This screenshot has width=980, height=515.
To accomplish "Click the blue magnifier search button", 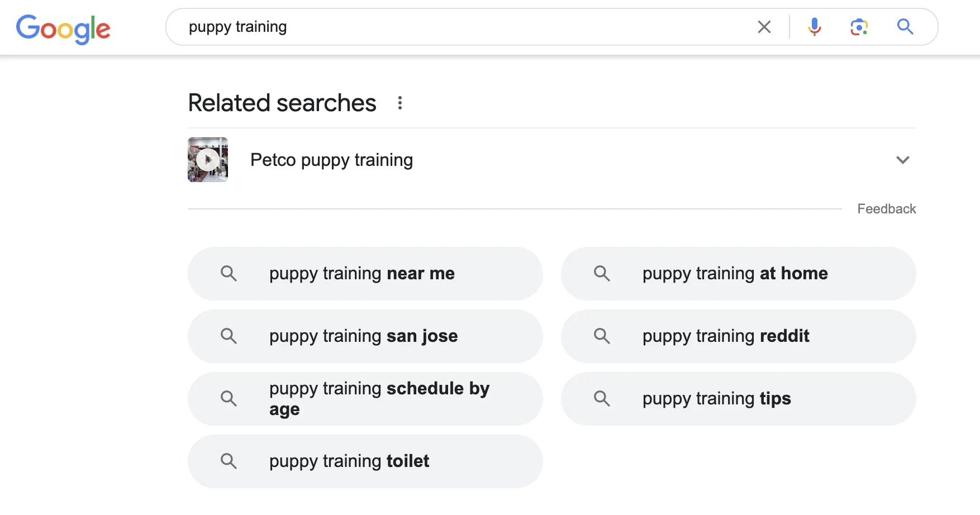I will coord(905,27).
